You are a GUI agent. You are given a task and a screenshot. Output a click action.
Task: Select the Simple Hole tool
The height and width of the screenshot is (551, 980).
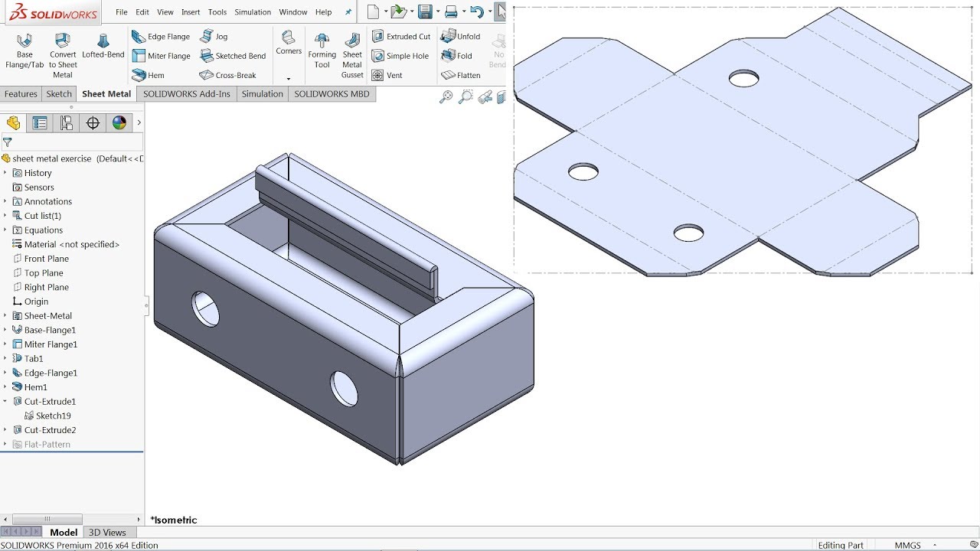pos(400,56)
